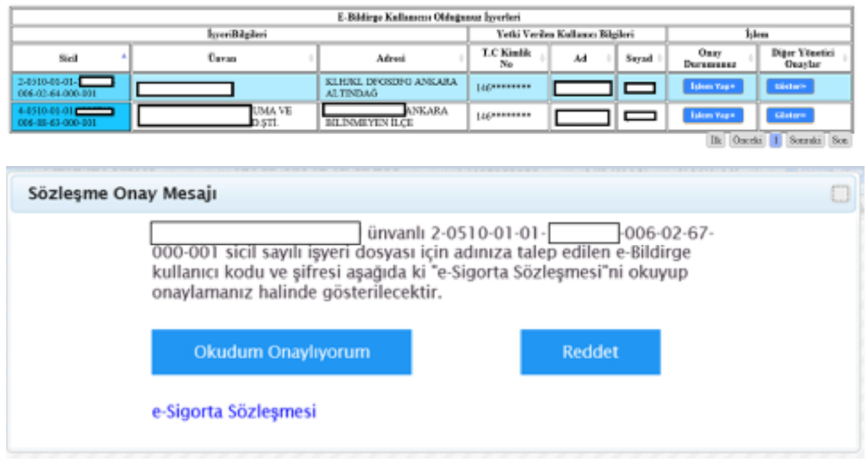Click the address cell containing BİLİNMEYEN İLÇE
This screenshot has width=868, height=459.
393,116
